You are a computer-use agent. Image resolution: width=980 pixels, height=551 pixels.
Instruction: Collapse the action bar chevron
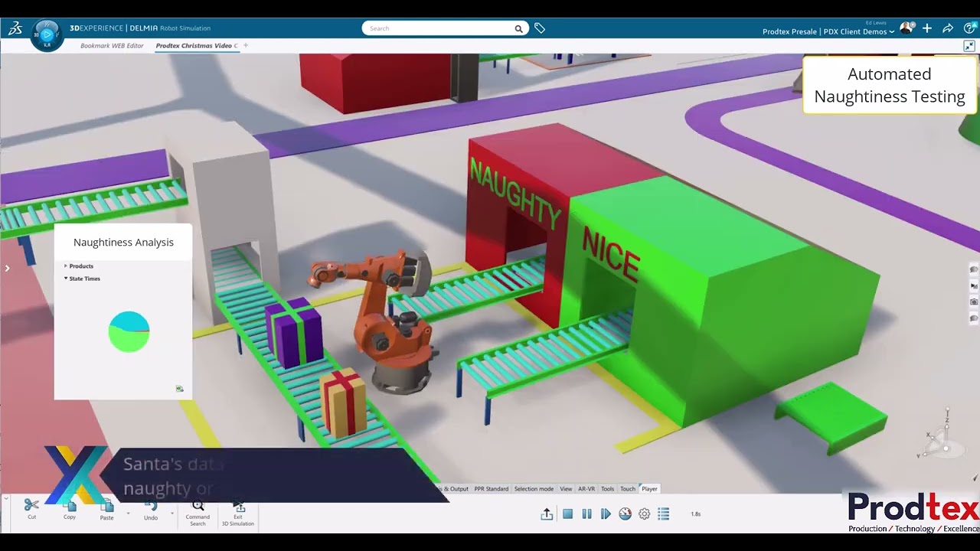(6, 499)
